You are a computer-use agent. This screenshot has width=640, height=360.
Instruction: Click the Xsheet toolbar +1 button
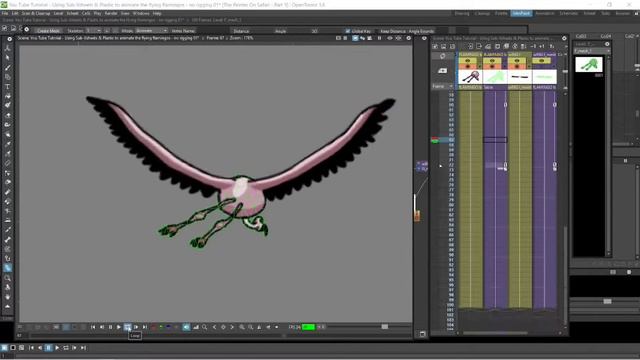(x=542, y=47)
